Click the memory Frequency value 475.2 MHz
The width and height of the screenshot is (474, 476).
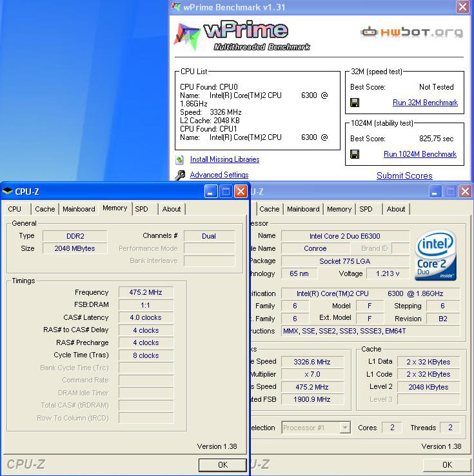146,293
